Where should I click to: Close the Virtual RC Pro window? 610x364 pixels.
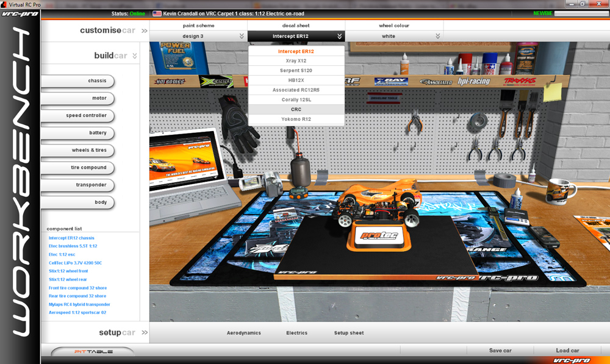coord(599,4)
